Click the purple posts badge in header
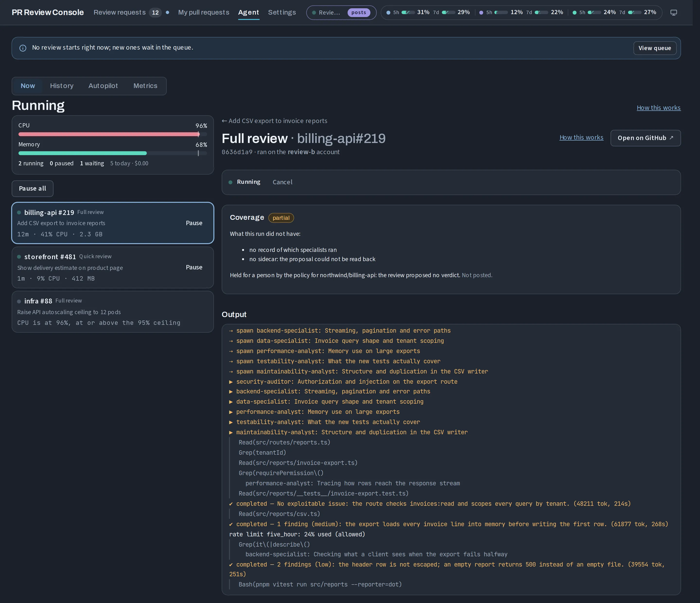700x603 pixels. (359, 12)
